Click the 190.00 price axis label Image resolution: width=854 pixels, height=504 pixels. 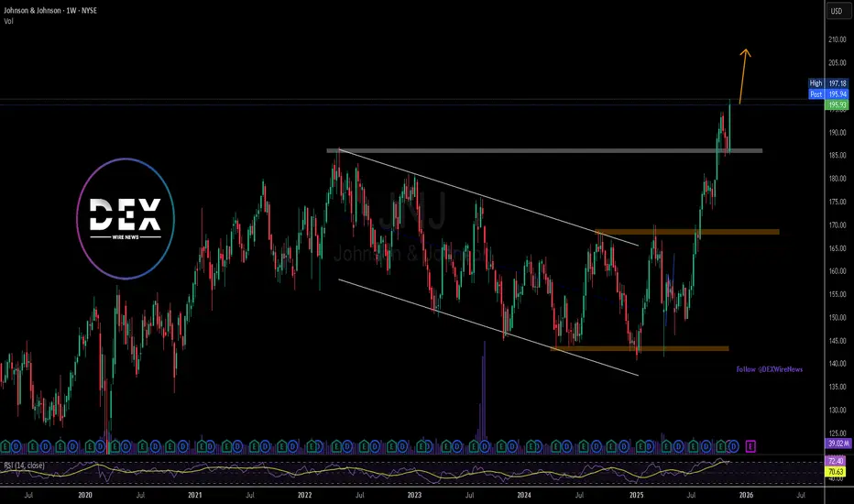tap(838, 132)
